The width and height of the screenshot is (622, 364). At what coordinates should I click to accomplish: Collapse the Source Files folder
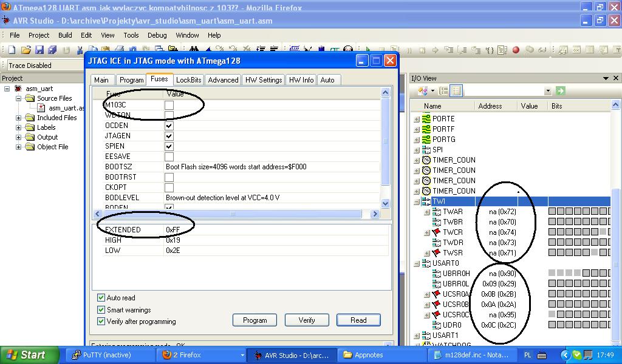(18, 98)
